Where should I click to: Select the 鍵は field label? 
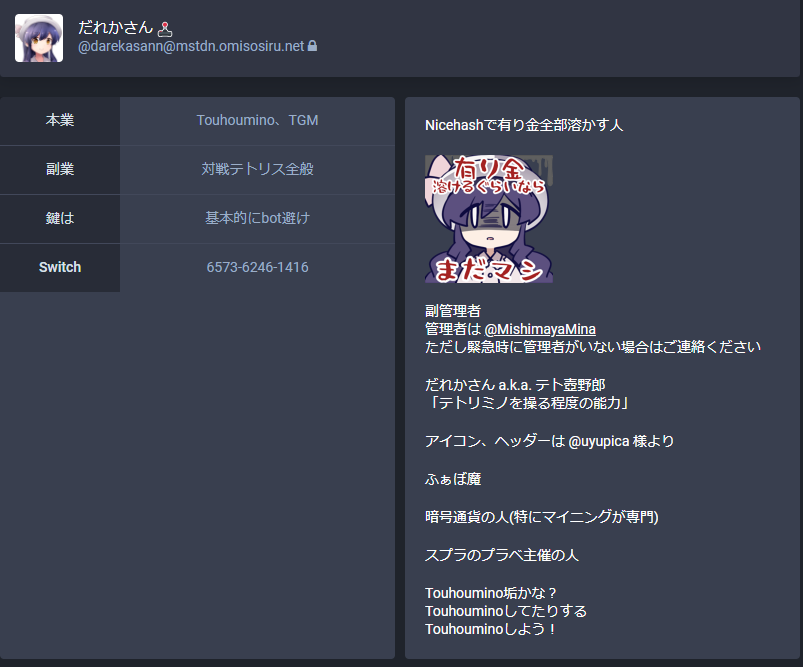(60, 218)
